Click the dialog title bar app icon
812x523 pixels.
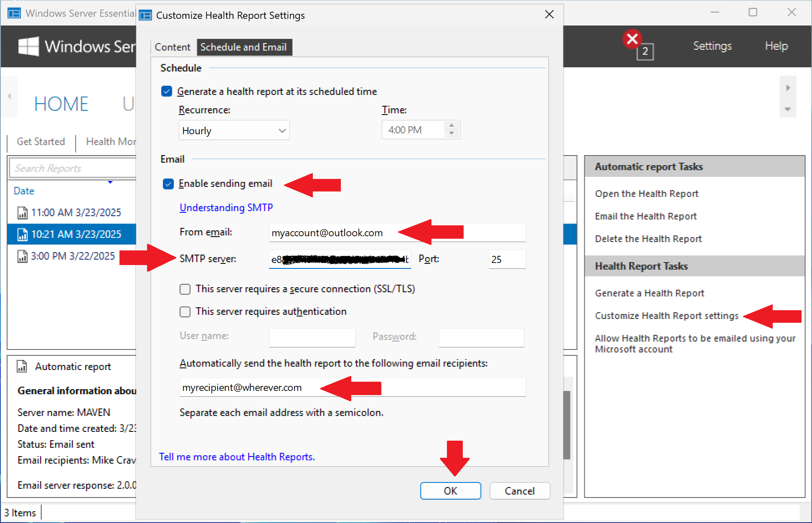[x=145, y=15]
